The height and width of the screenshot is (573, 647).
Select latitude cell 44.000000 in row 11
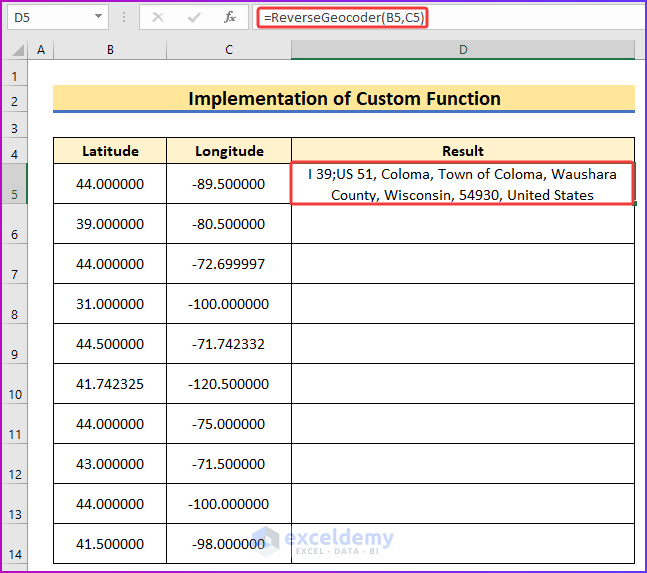pyautogui.click(x=110, y=424)
